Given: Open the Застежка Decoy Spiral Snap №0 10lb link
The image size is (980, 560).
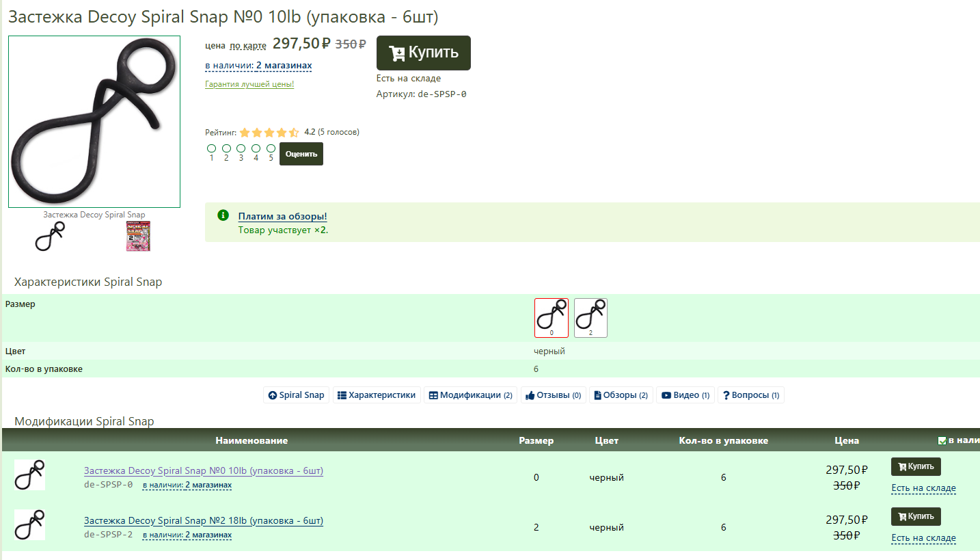Looking at the screenshot, I should 204,470.
